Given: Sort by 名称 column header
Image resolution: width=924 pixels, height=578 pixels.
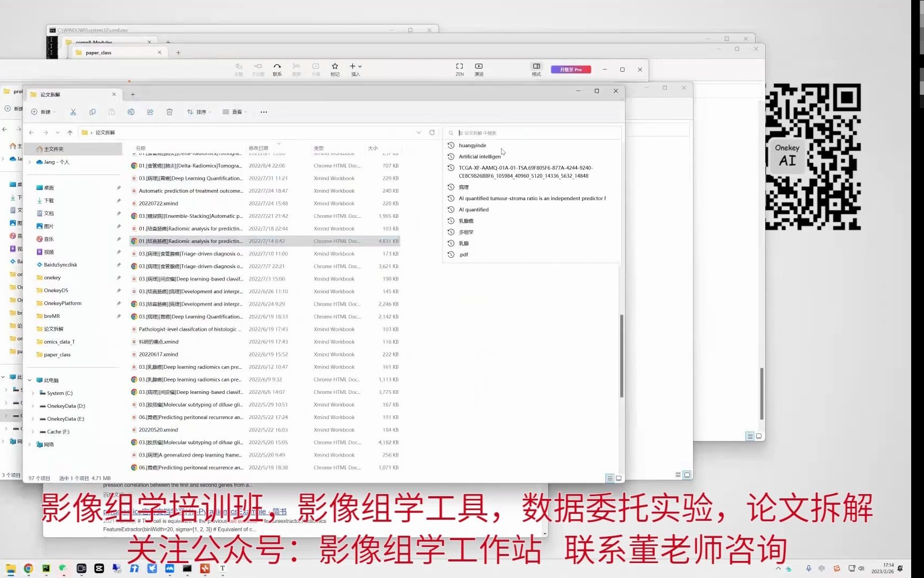Looking at the screenshot, I should (141, 148).
